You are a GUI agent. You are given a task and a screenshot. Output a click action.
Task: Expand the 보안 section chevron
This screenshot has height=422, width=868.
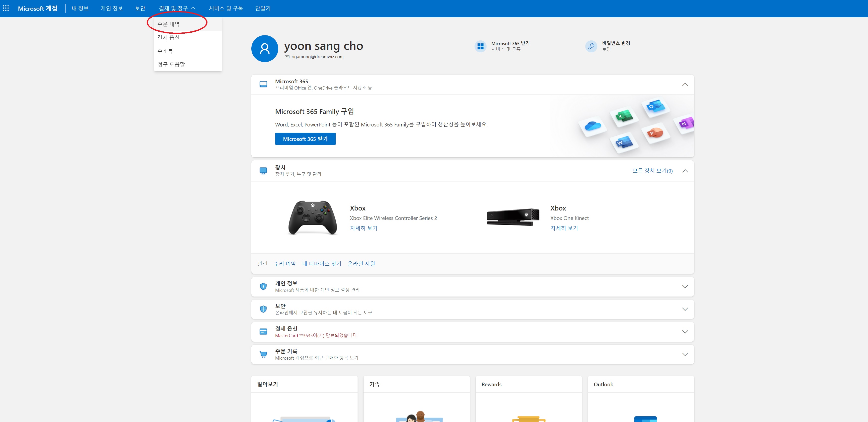pos(685,309)
